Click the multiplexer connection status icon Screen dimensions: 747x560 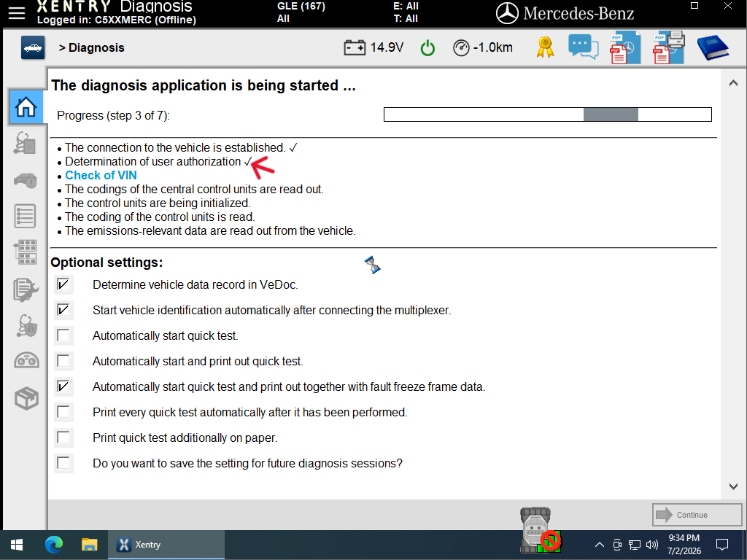click(539, 531)
